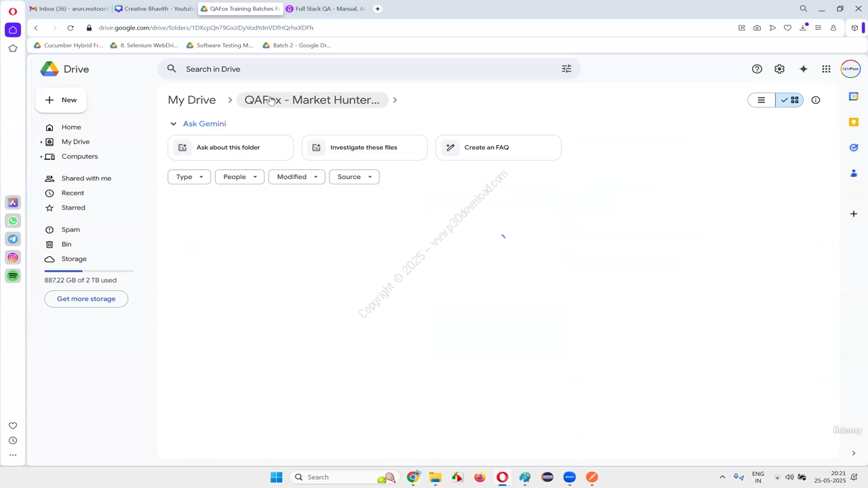Open advanced search filter options
868x488 pixels.
(566, 69)
